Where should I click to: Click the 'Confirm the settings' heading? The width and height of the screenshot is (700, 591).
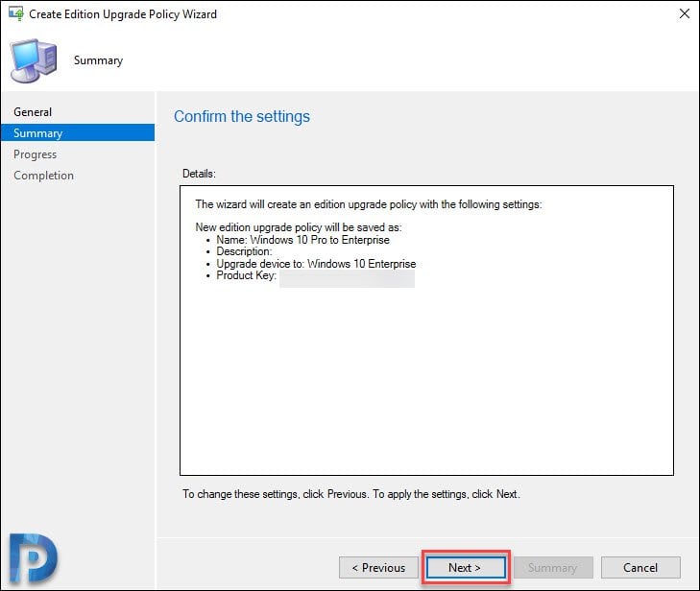coord(242,116)
